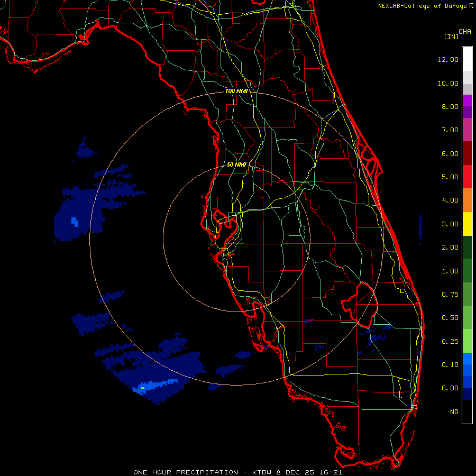The height and width of the screenshot is (476, 476).
Task: Click the 10.00 legend value
Action: [448, 83]
